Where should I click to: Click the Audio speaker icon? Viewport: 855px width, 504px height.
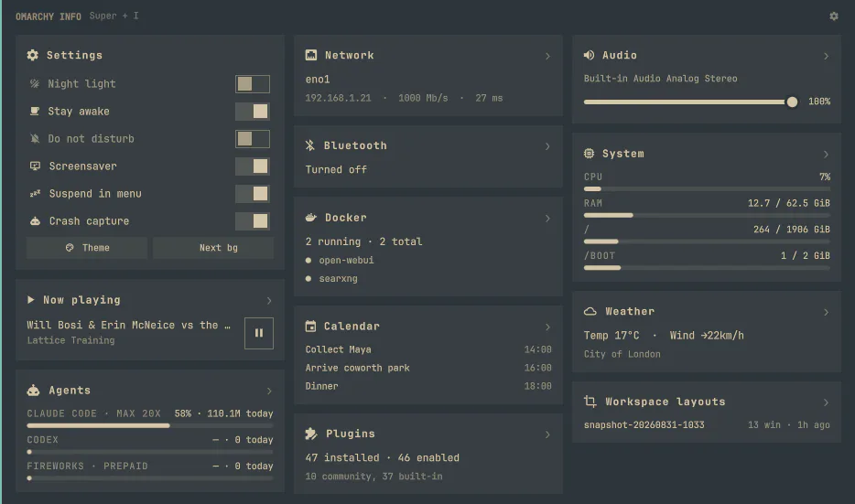coord(589,55)
